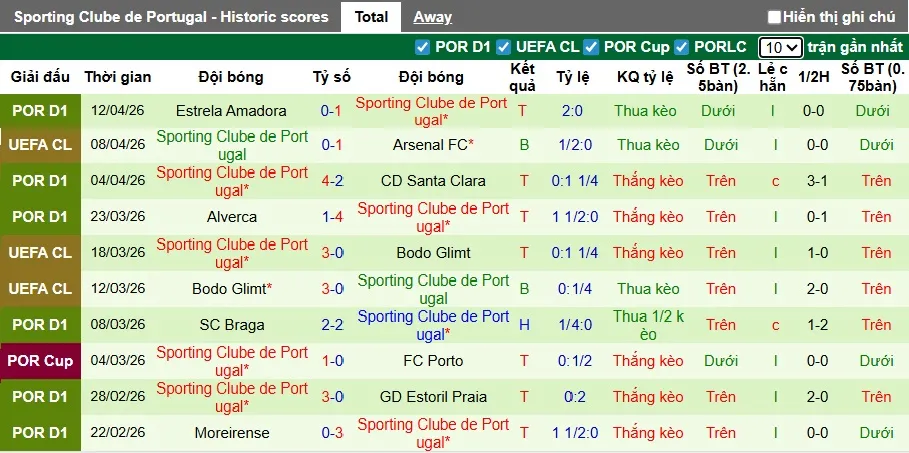Open CD Santa Clara team page
Image resolution: width=909 pixels, height=453 pixels.
tap(433, 181)
